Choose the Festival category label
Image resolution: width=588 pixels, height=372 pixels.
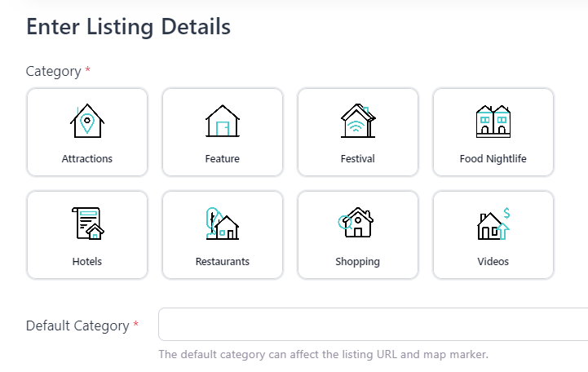click(x=358, y=159)
